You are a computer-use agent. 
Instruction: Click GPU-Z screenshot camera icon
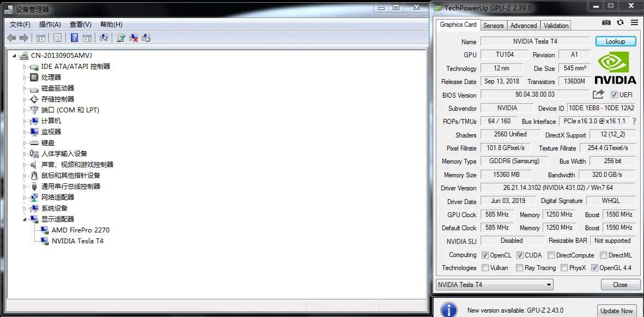[606, 23]
